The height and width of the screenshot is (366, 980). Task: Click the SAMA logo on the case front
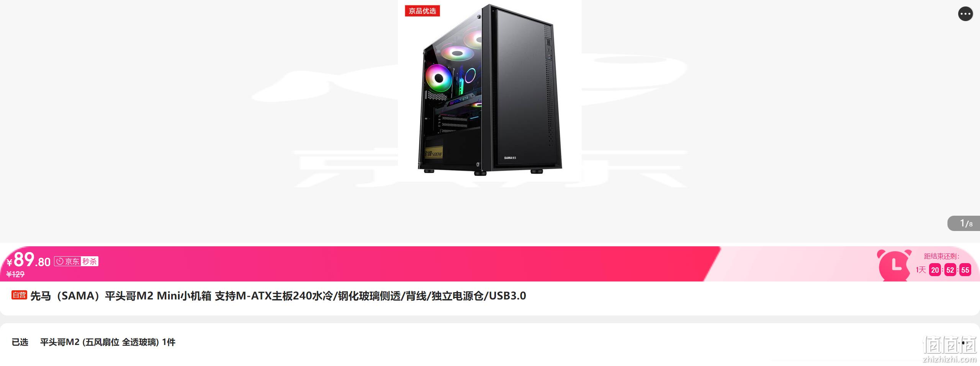510,158
